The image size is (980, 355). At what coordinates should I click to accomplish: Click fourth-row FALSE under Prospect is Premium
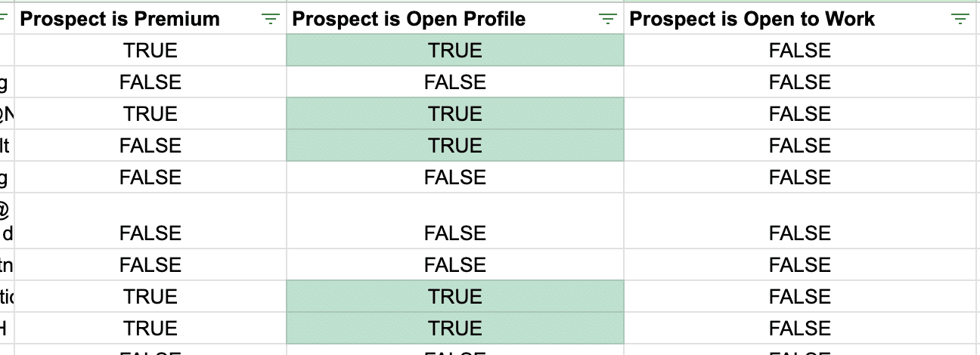point(150,146)
